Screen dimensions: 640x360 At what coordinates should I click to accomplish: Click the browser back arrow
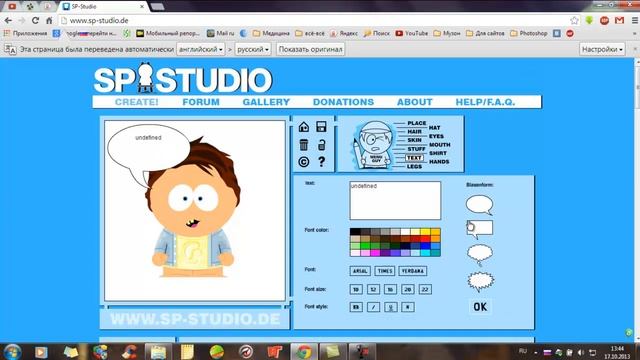8,20
